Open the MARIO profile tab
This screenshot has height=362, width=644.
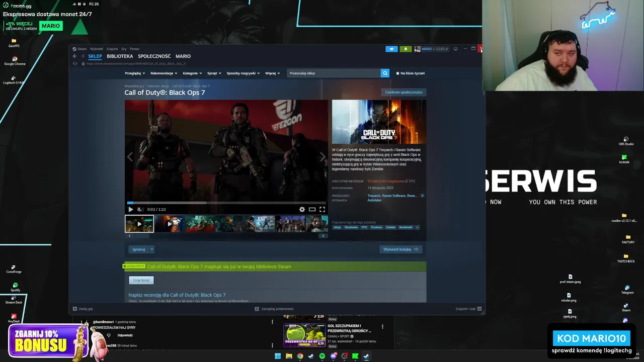183,56
